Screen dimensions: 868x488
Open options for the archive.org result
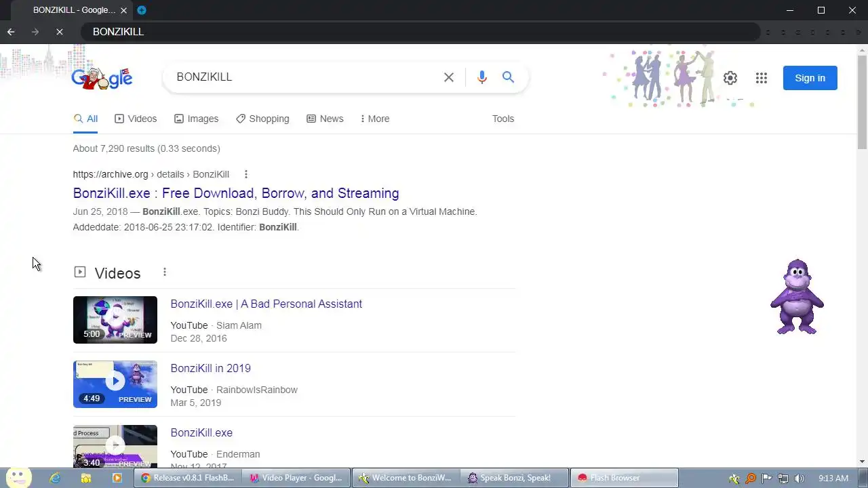[246, 174]
